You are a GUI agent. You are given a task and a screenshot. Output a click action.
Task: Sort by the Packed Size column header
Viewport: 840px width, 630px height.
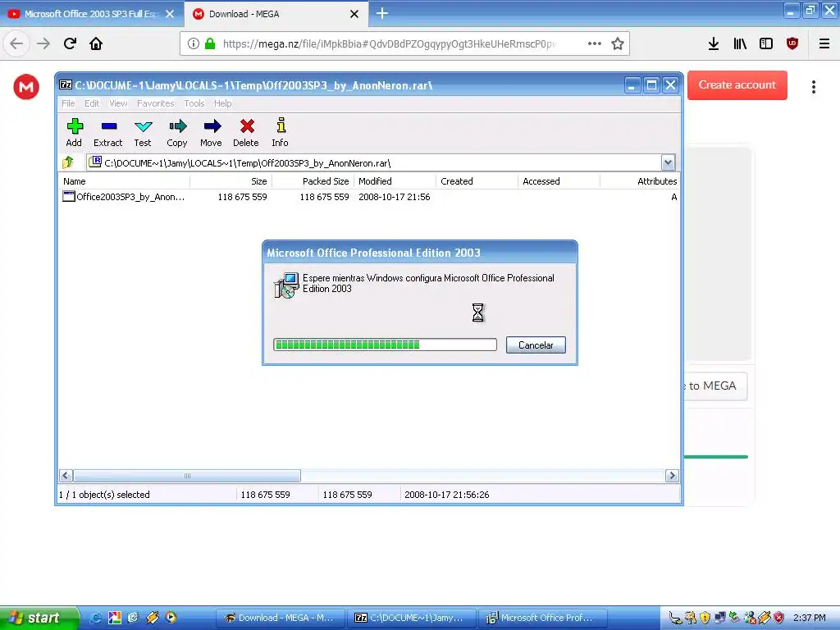313,181
